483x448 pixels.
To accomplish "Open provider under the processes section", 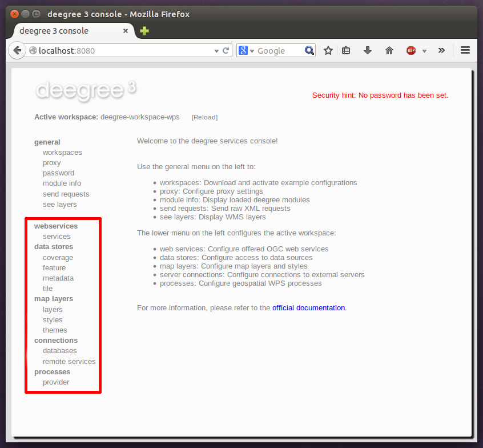I will (55, 382).
